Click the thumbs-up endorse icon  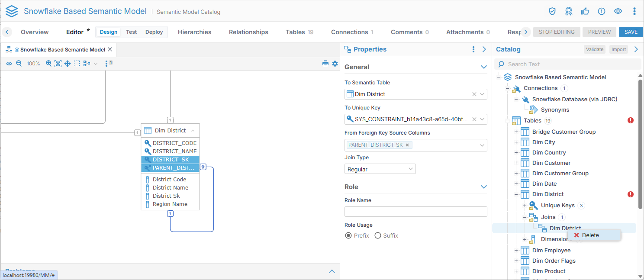585,11
